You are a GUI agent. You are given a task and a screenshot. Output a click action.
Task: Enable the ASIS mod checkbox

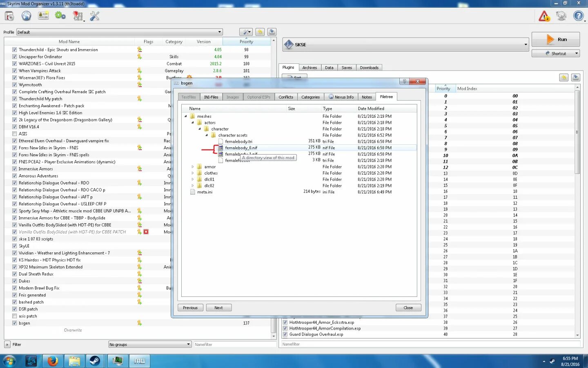[15, 134]
